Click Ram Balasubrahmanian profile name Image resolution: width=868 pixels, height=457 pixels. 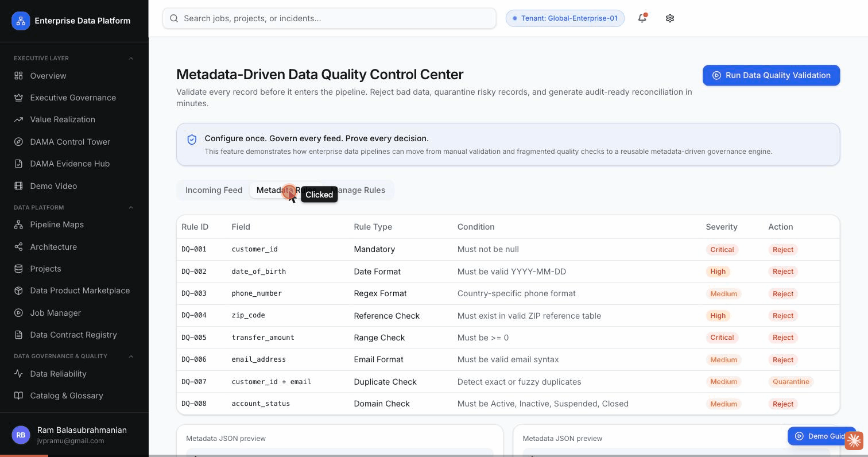coord(82,430)
